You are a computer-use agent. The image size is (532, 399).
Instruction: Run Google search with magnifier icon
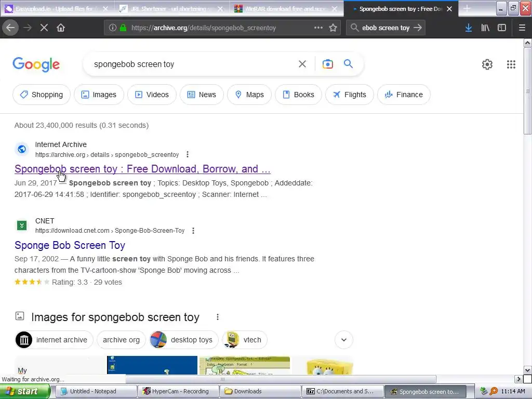click(x=348, y=64)
